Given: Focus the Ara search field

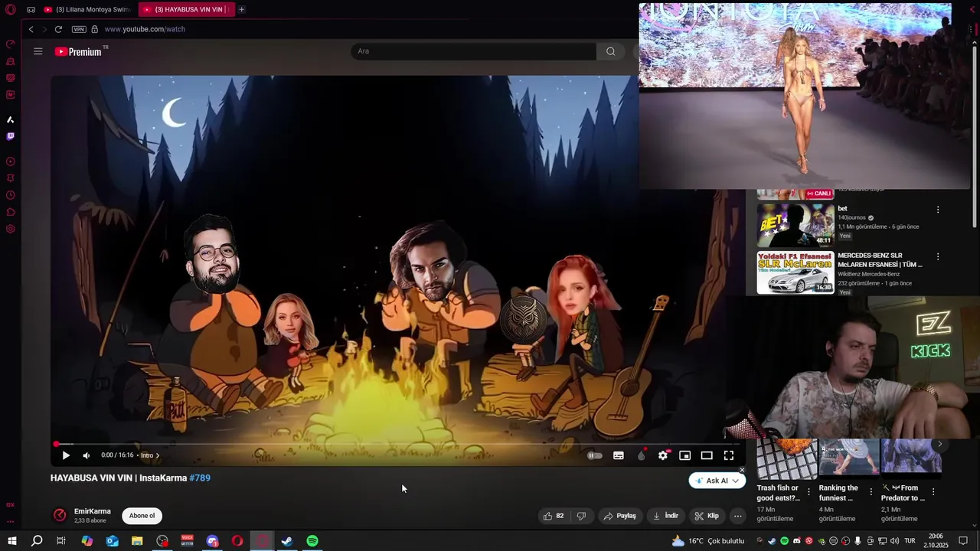Looking at the screenshot, I should (473, 51).
